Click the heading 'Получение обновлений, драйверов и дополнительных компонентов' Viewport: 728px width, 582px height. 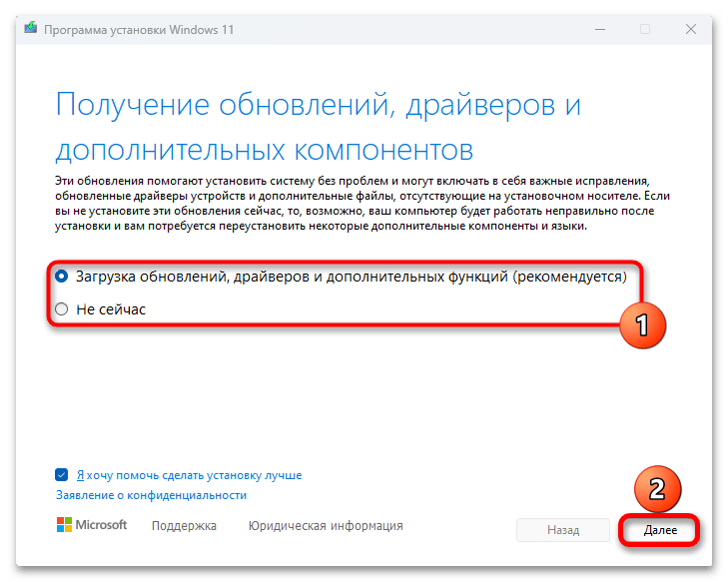pos(318,127)
